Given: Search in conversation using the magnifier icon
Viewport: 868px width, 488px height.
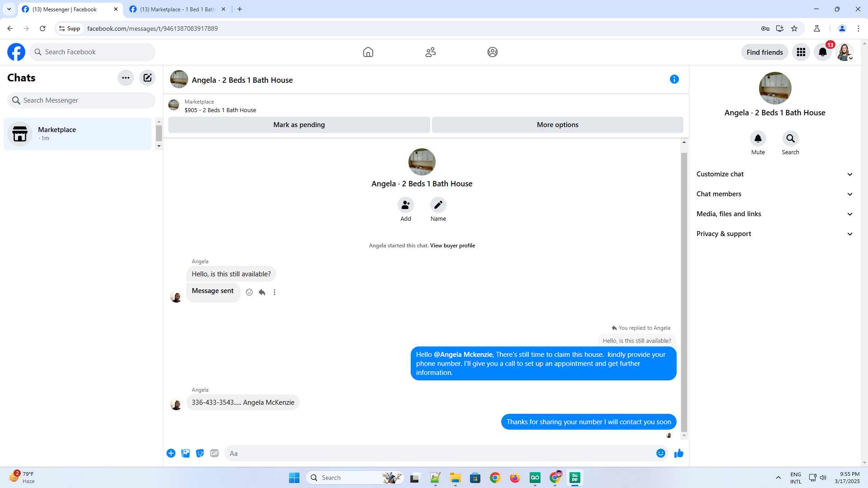Looking at the screenshot, I should [791, 138].
